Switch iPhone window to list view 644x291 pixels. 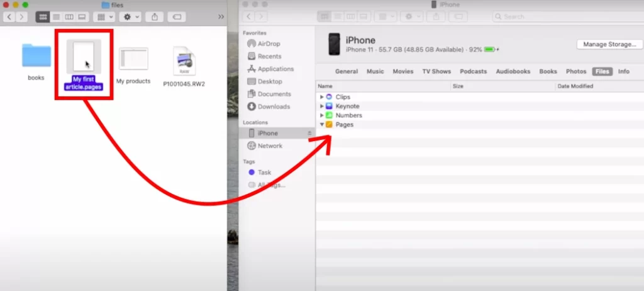[338, 16]
